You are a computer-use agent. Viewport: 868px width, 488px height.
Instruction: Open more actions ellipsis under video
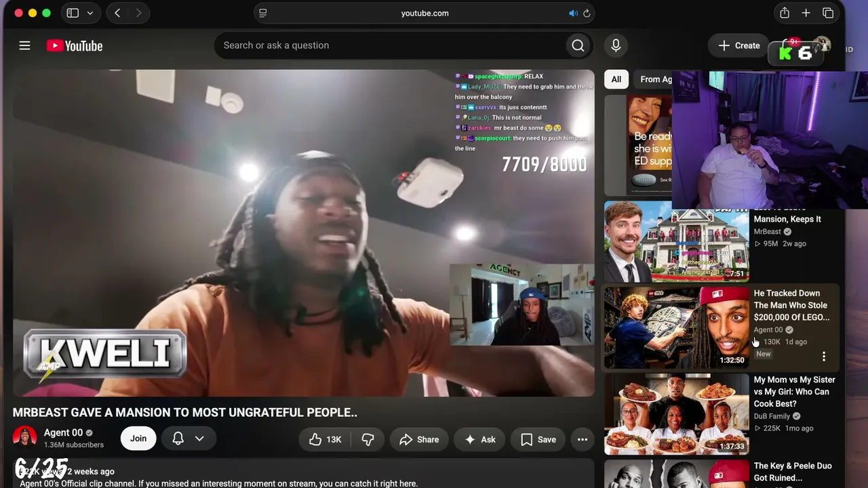tap(583, 439)
